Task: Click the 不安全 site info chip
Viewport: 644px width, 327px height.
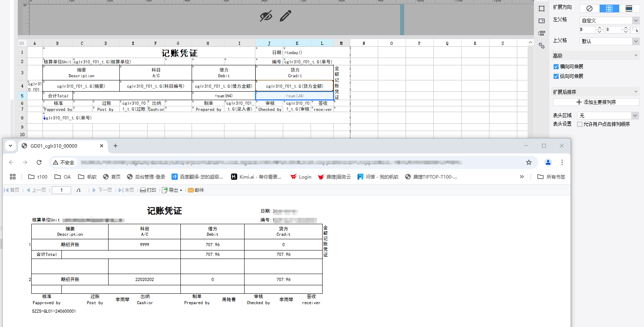Action: [64, 162]
